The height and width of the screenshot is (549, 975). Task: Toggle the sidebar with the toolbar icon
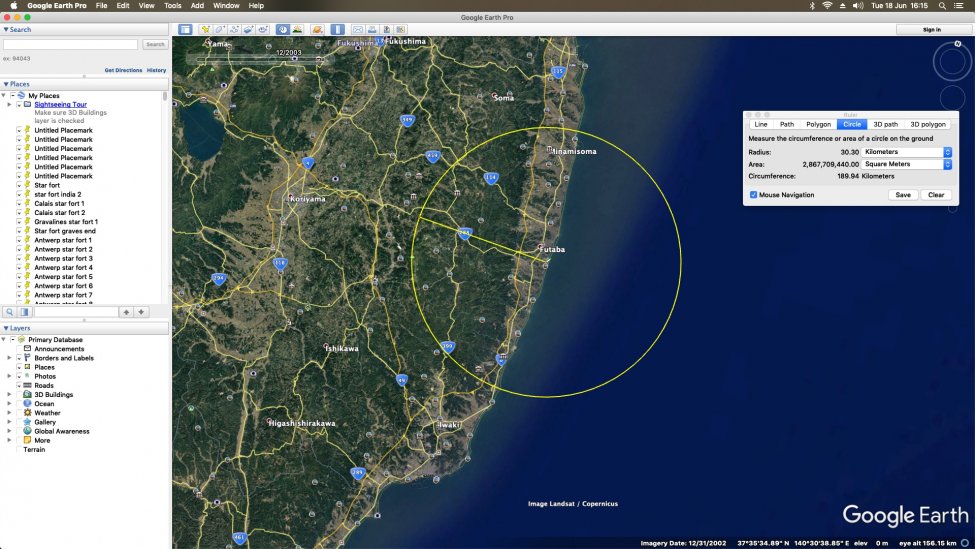click(x=185, y=29)
